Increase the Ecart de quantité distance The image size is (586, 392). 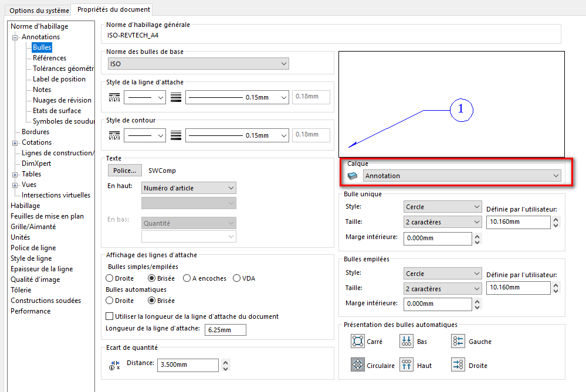point(226,361)
